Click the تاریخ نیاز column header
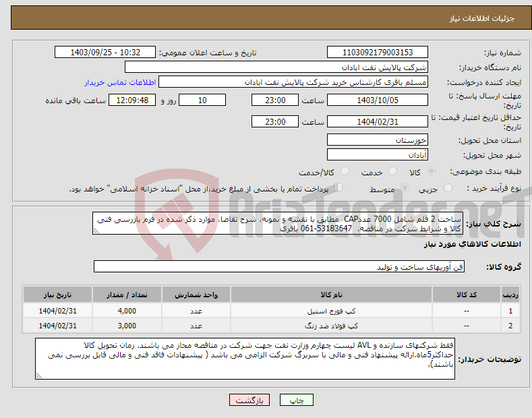 [x=58, y=295]
